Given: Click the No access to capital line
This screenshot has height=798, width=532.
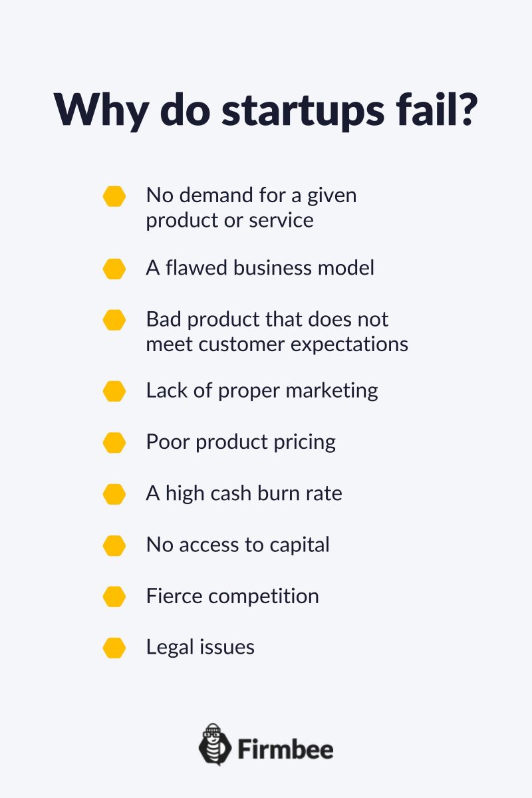Looking at the screenshot, I should point(238,545).
